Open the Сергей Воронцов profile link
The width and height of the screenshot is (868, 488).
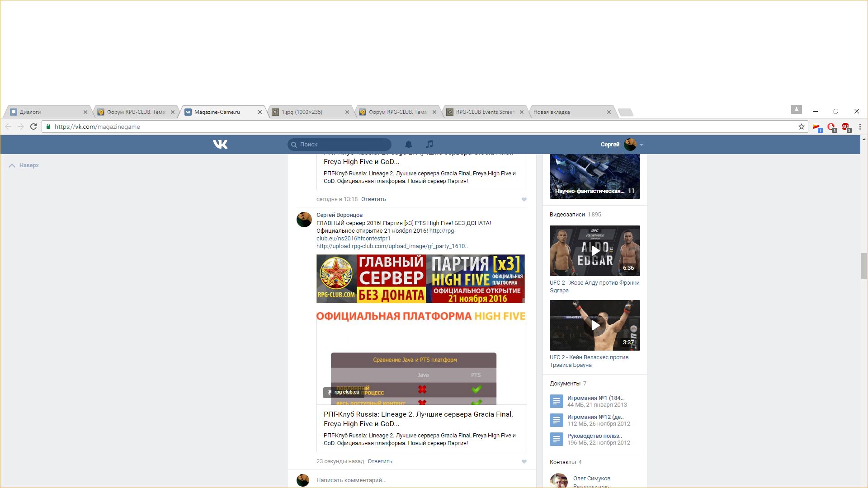(339, 215)
